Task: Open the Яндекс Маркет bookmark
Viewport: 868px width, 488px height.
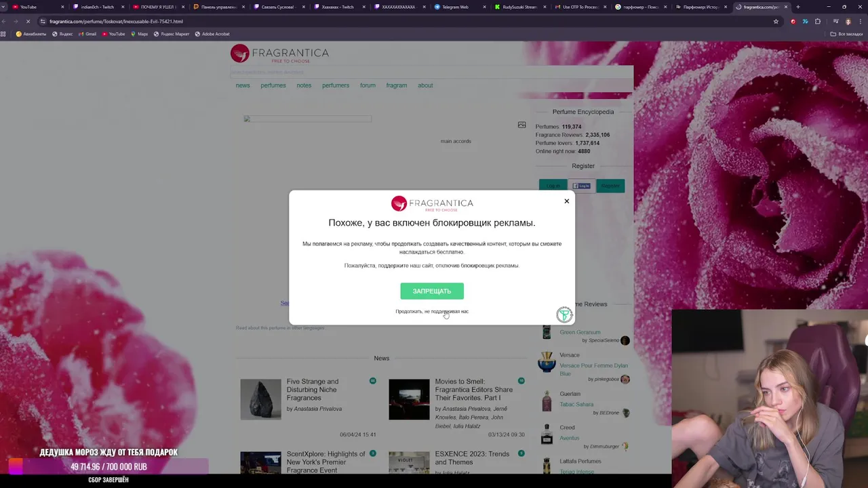Action: pyautogui.click(x=171, y=34)
